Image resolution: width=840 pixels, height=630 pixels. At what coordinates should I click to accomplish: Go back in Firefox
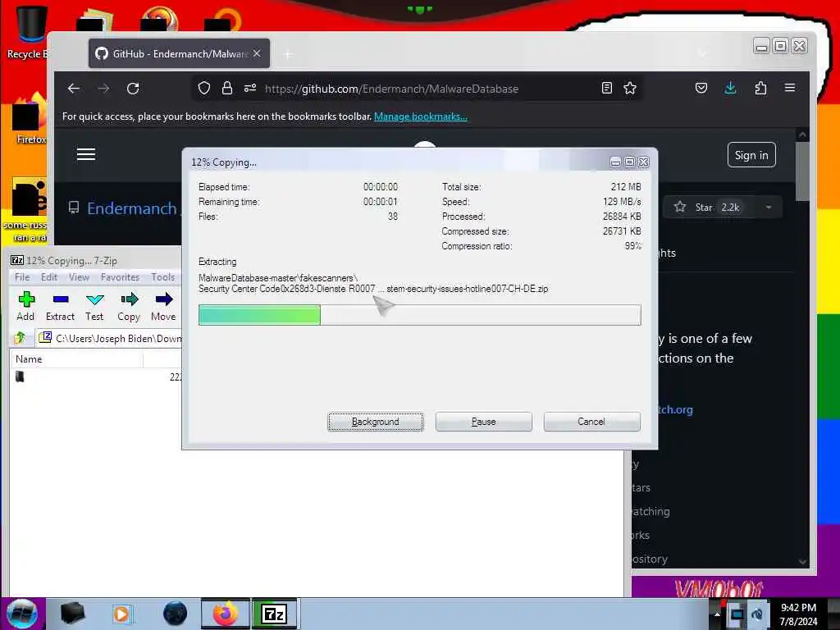(x=74, y=89)
